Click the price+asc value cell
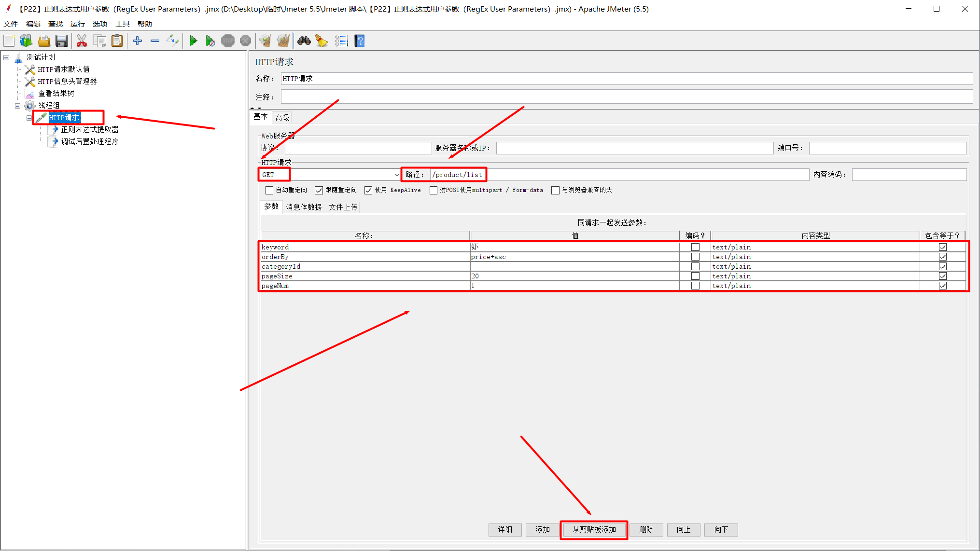This screenshot has height=551, width=980. tap(574, 257)
